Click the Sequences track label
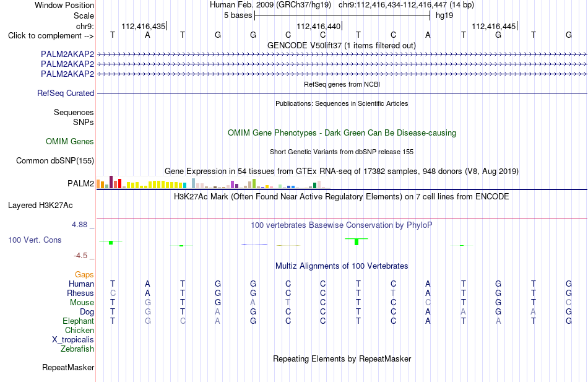The image size is (588, 382). click(74, 112)
